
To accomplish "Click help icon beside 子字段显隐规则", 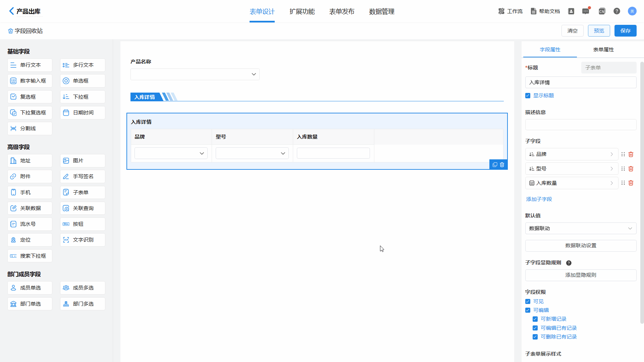I will (569, 263).
